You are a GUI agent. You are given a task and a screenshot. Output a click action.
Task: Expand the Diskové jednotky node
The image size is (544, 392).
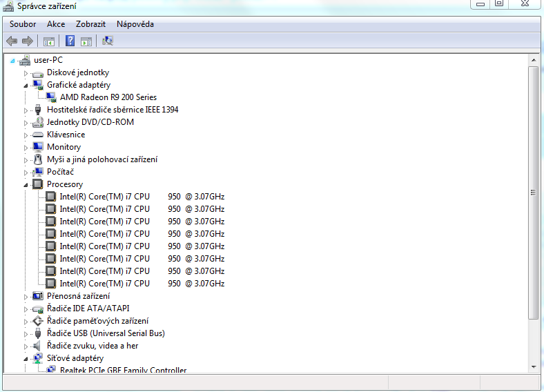(26, 73)
